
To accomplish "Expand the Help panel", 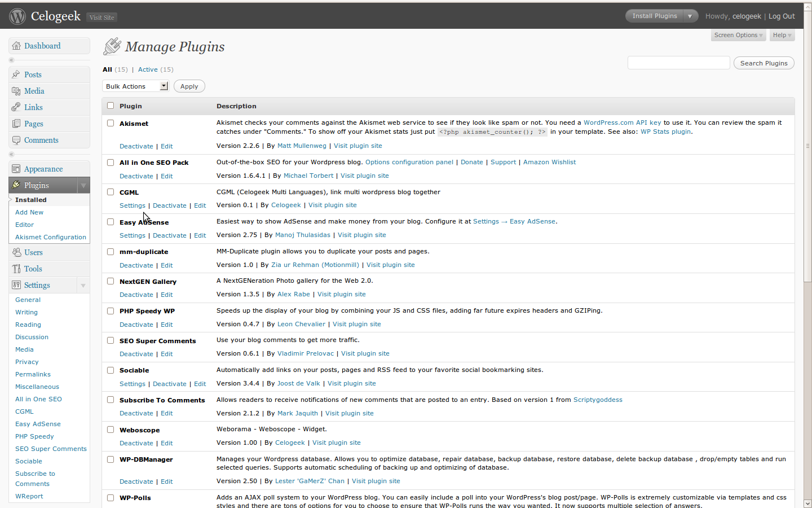I will 782,35.
